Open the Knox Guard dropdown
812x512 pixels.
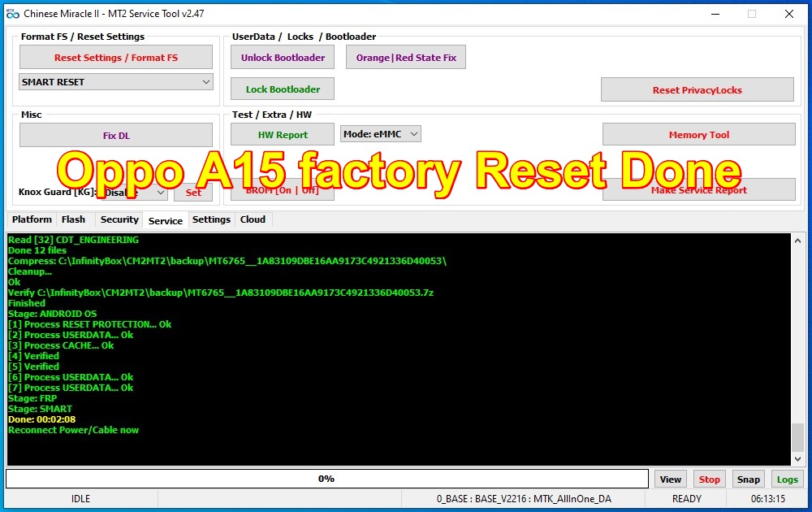pyautogui.click(x=135, y=193)
